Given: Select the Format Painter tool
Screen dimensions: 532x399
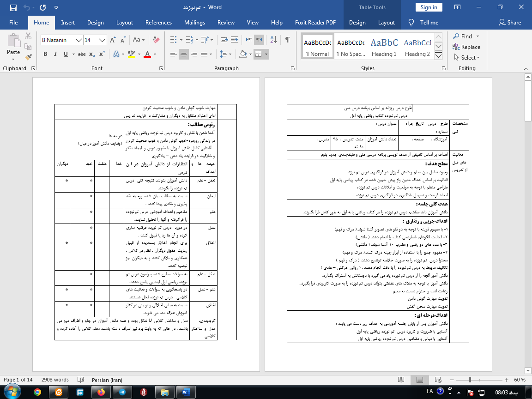Looking at the screenshot, I should coord(28,57).
